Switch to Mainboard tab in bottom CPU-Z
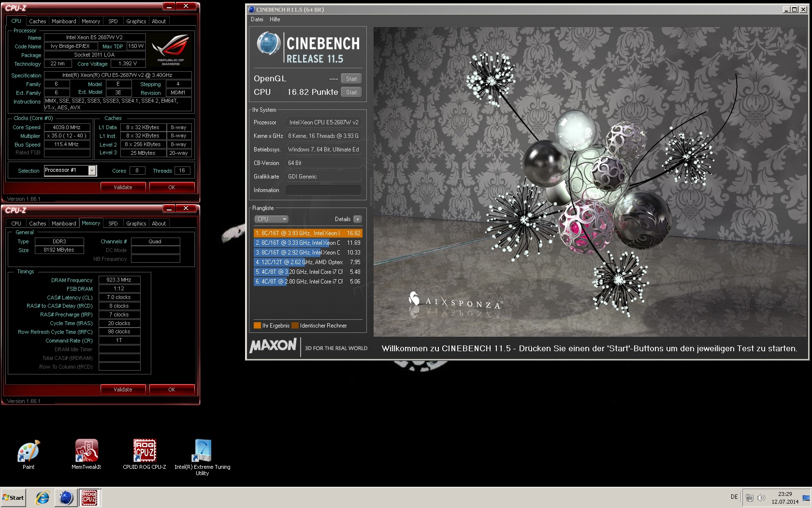Screen dimensions: 812x508 point(64,224)
